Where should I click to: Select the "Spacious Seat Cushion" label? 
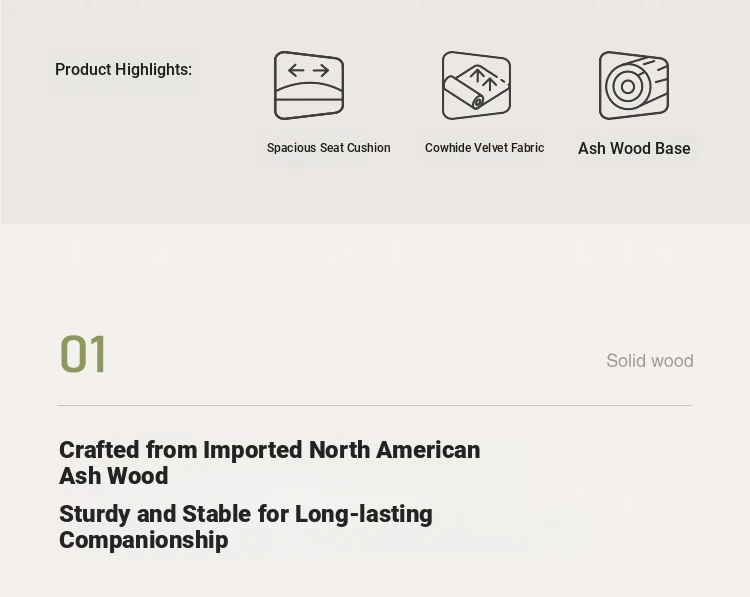click(x=329, y=148)
